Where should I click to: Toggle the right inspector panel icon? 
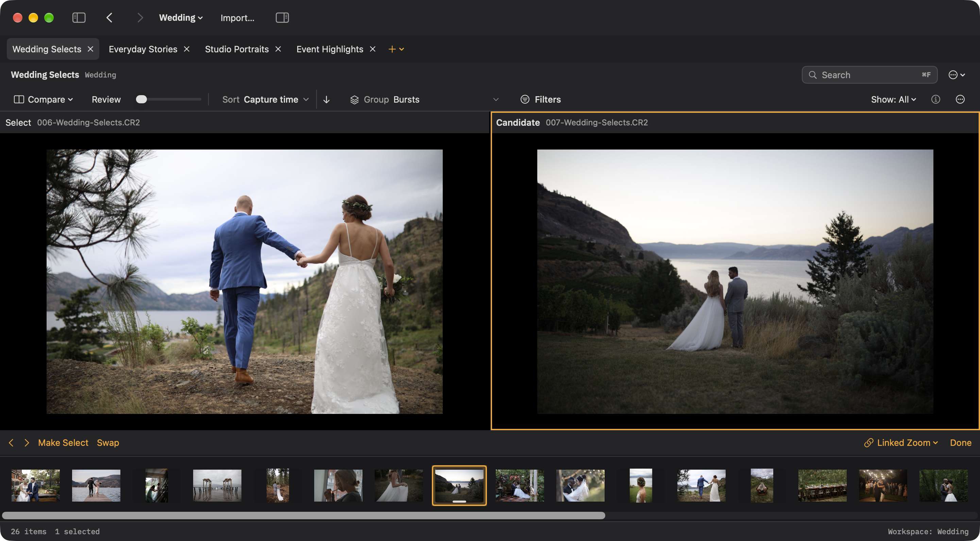pos(282,18)
